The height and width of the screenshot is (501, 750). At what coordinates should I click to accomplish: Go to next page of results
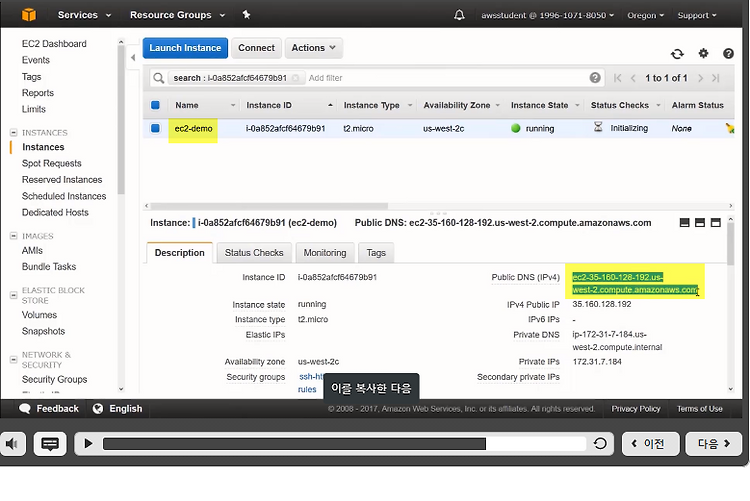click(700, 78)
